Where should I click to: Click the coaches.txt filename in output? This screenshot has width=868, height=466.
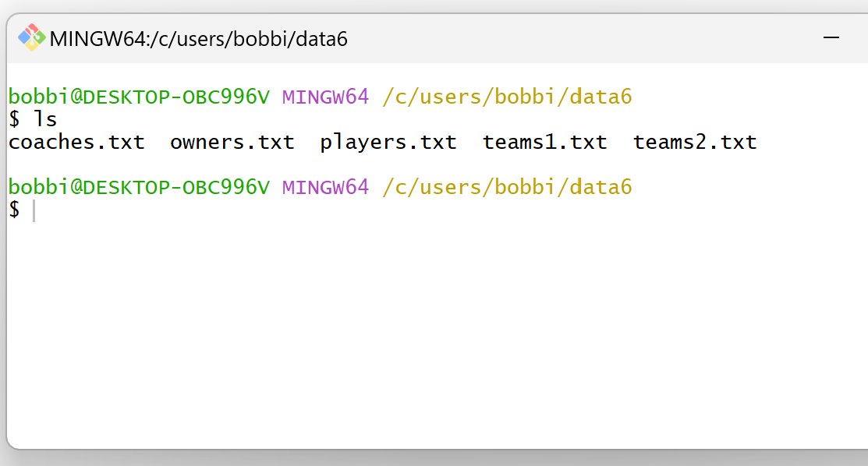tap(76, 143)
